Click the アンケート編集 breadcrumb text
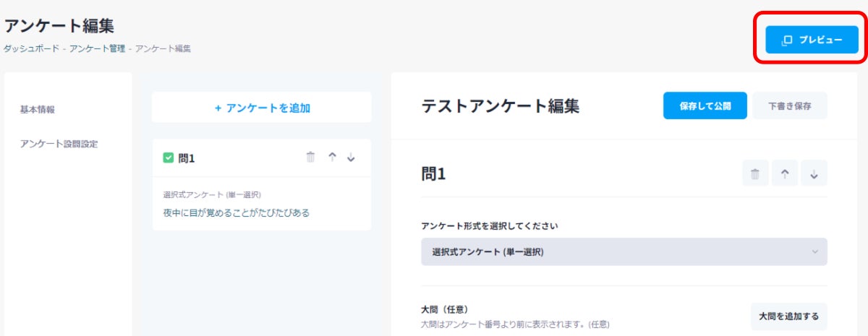The image size is (868, 336). pos(163,49)
